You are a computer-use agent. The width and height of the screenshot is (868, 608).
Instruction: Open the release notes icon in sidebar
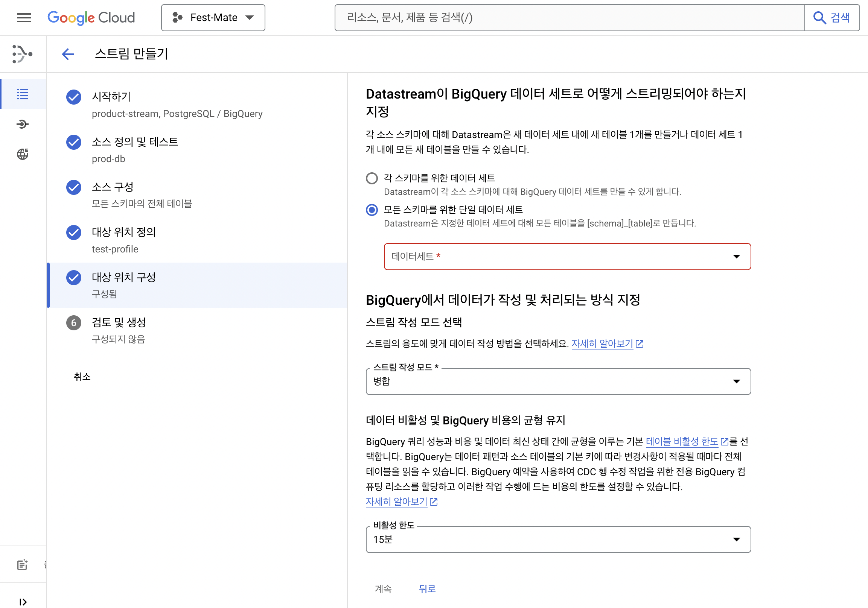pyautogui.click(x=22, y=564)
